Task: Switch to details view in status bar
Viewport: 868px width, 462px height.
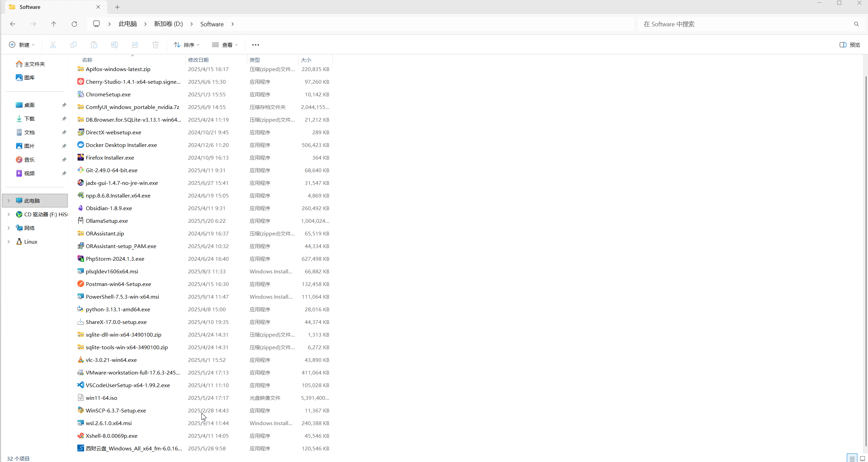Action: click(852, 458)
